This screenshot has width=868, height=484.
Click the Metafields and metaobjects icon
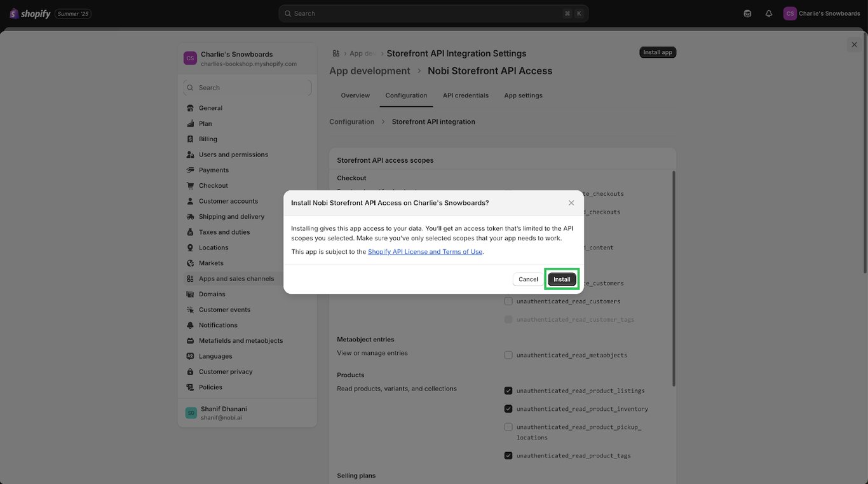click(x=191, y=341)
